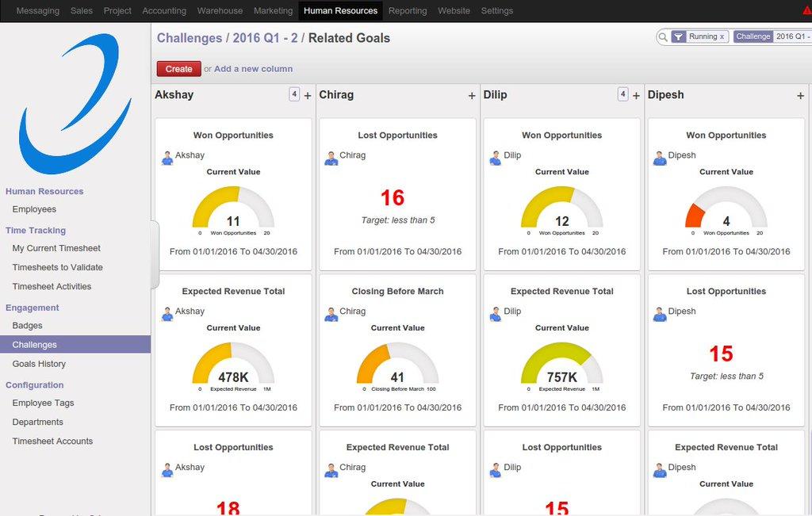The width and height of the screenshot is (812, 516).
Task: Remove the Running filter with its x
Action: click(x=722, y=36)
